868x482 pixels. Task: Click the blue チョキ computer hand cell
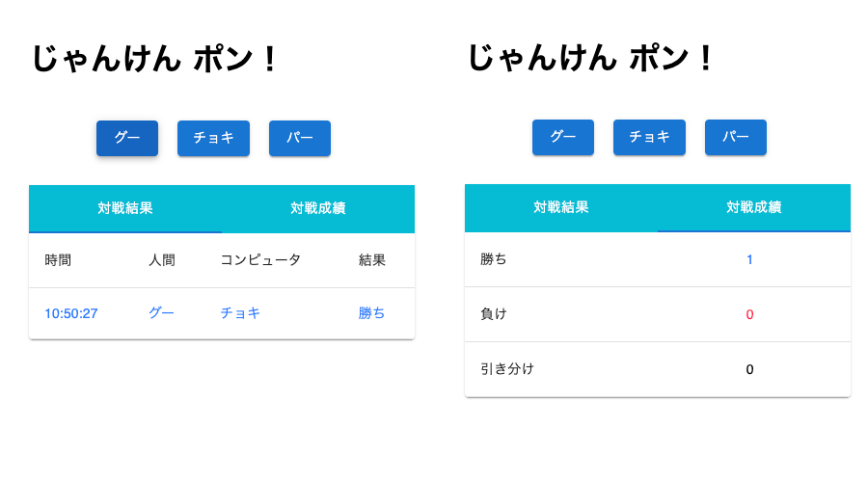(x=240, y=313)
